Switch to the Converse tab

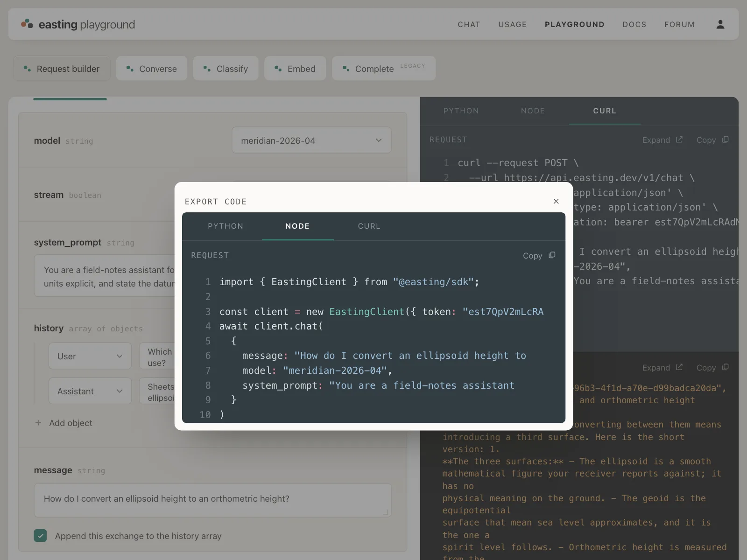point(152,69)
